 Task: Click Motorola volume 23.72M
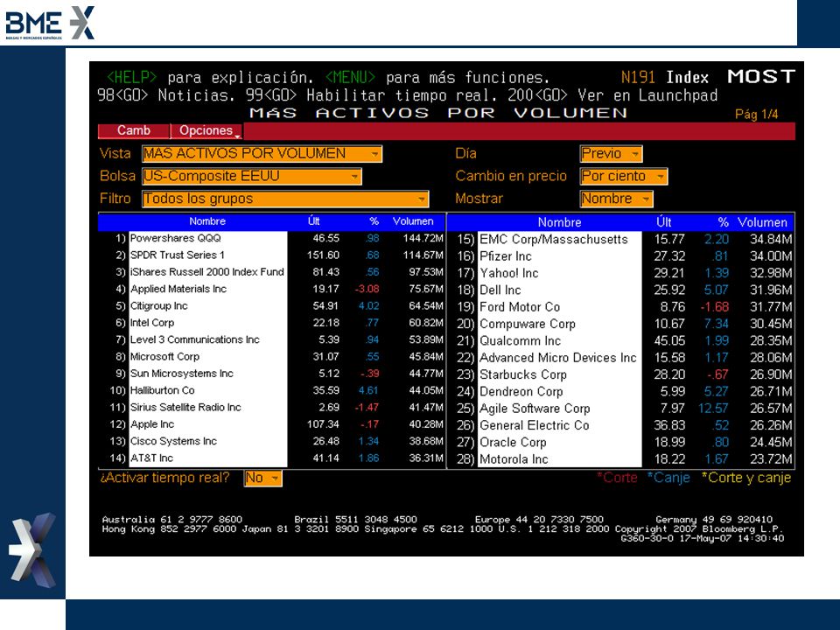[771, 459]
